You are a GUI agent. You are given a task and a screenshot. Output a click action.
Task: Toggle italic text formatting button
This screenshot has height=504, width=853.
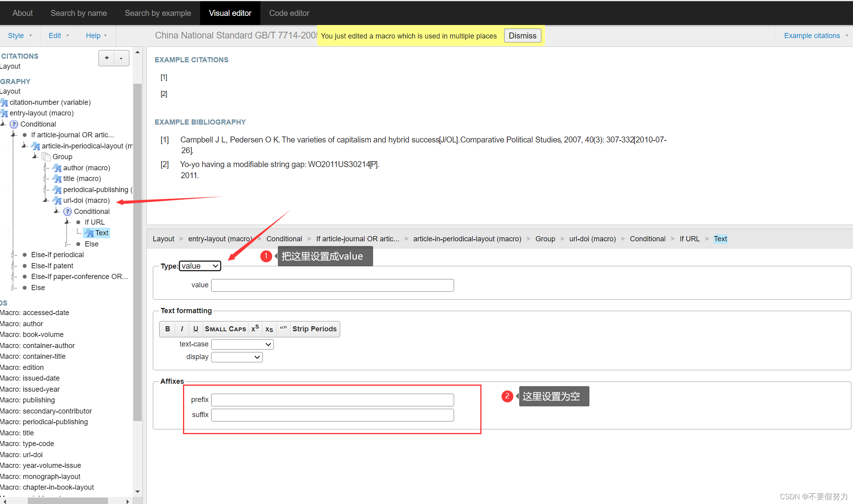(x=182, y=329)
